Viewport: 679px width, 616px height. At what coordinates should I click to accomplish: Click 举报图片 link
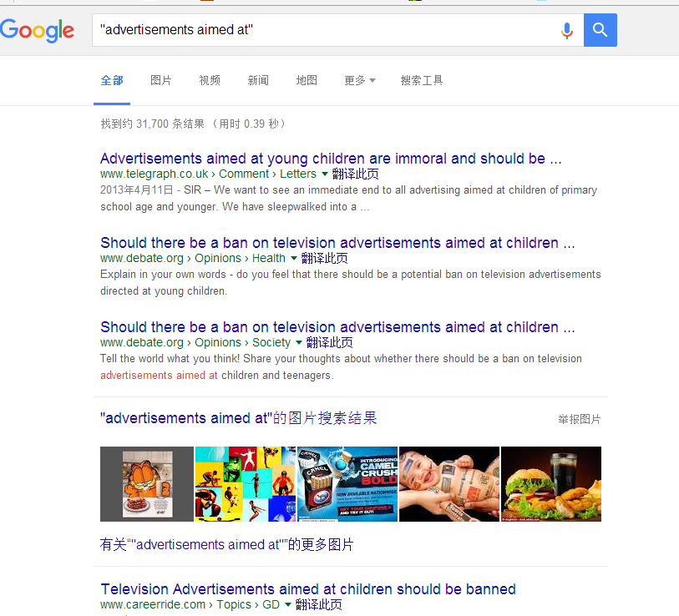click(580, 419)
